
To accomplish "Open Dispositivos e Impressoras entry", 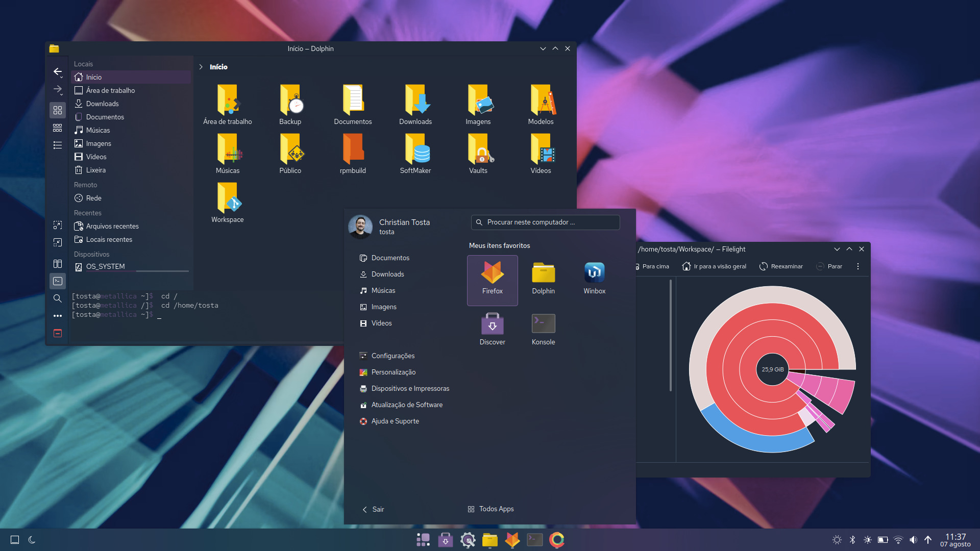I will (x=404, y=388).
